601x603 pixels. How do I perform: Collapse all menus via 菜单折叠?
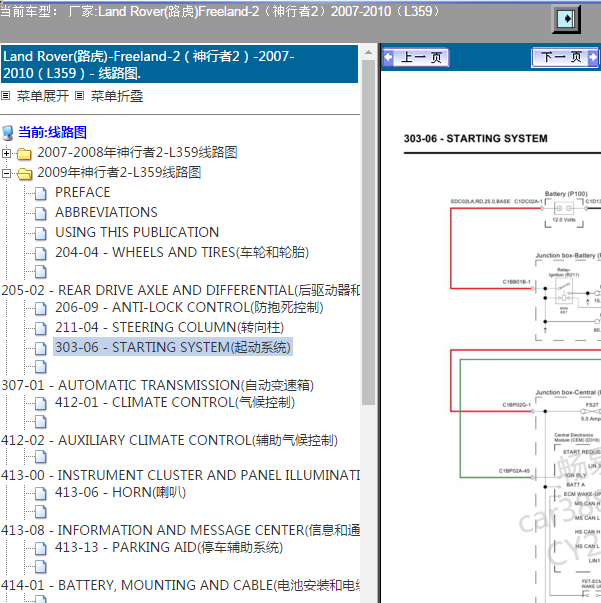point(117,96)
